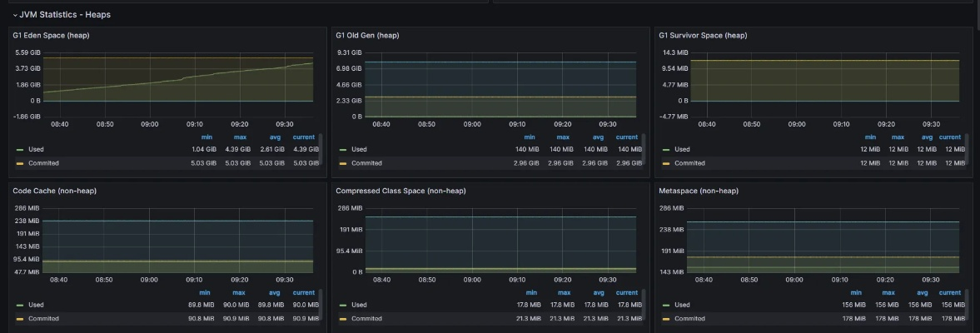Image resolution: width=980 pixels, height=333 pixels.
Task: Sort G1 Survivor Space legend by min column
Action: point(870,137)
